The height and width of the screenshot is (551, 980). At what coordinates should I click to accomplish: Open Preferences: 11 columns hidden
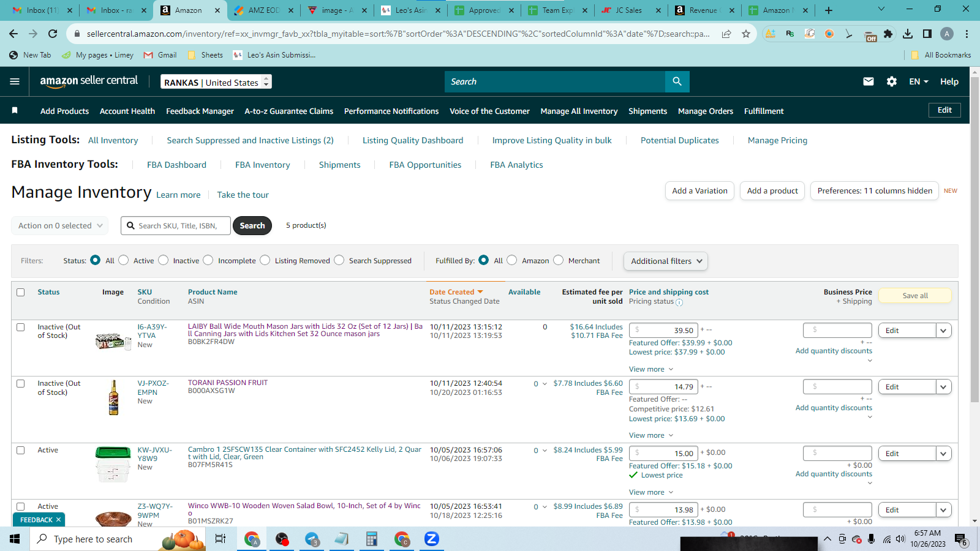(875, 191)
